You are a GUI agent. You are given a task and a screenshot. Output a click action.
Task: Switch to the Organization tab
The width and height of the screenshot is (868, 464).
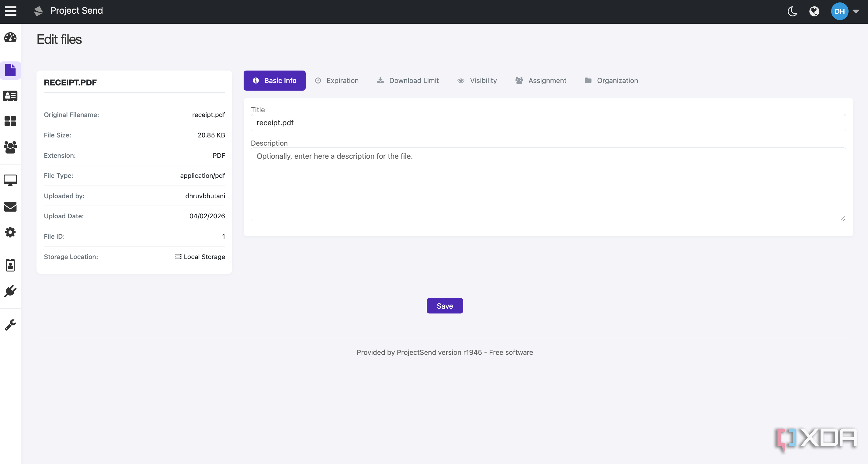[x=612, y=81]
